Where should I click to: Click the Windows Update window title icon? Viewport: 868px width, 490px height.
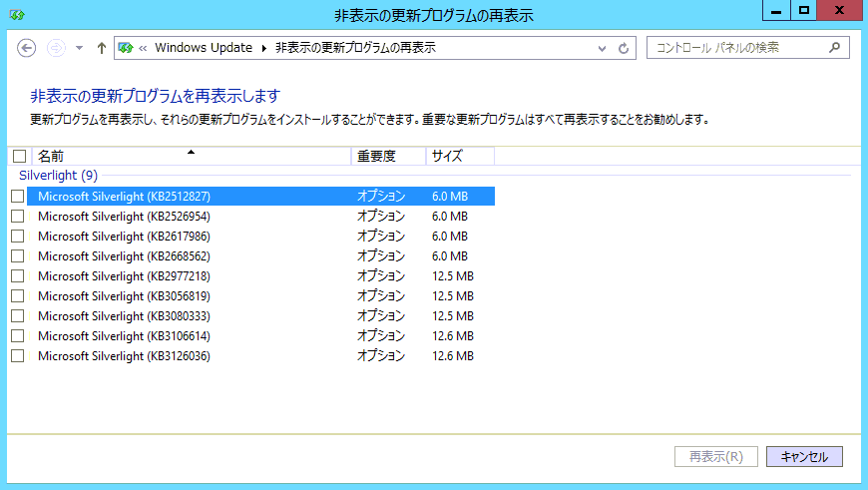click(17, 14)
